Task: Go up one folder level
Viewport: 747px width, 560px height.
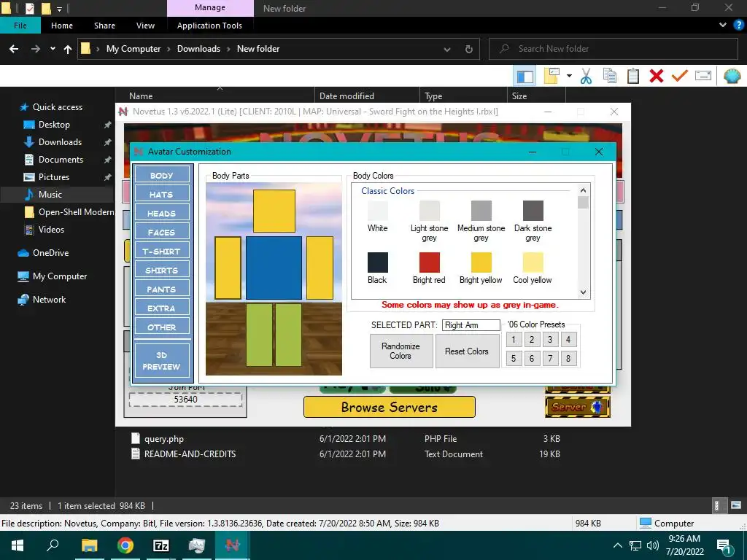Action: click(x=68, y=49)
